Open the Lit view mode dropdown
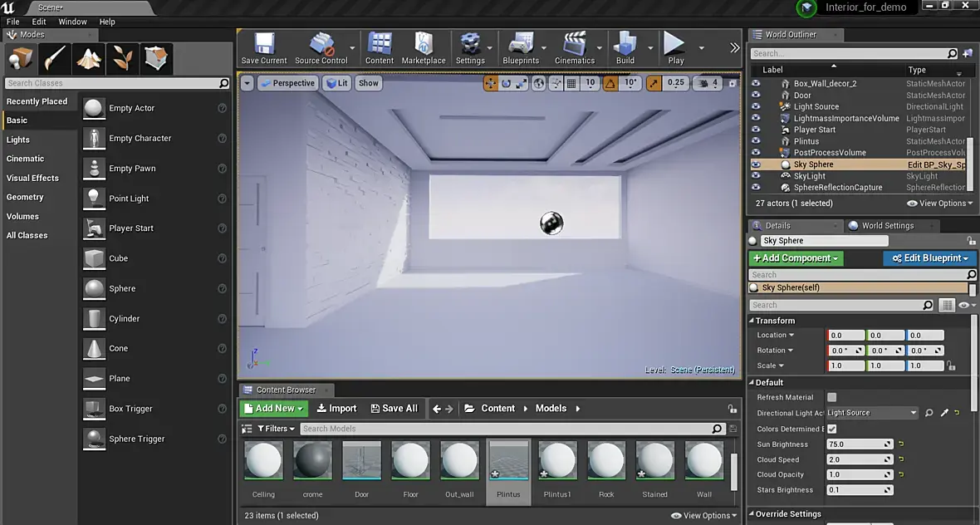This screenshot has width=980, height=525. [x=337, y=83]
